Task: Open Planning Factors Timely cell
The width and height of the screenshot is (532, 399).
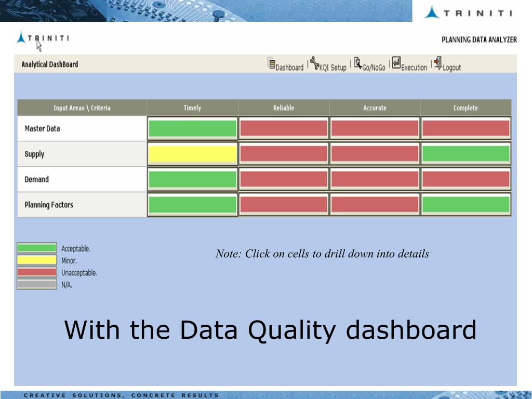Action: pyautogui.click(x=192, y=205)
